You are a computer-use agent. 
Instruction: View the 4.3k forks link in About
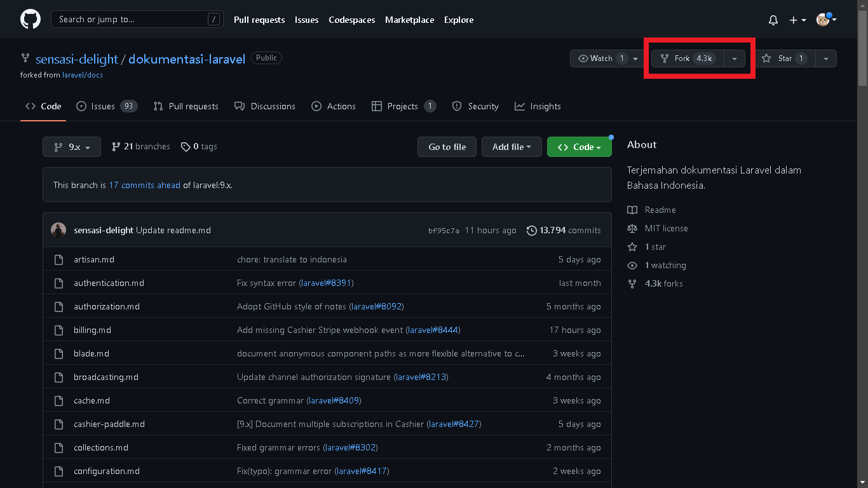[655, 283]
